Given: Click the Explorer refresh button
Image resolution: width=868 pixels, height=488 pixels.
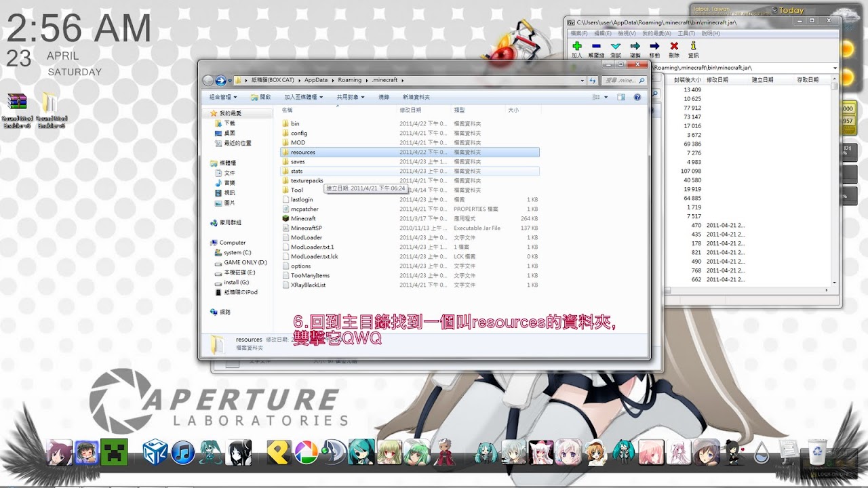Looking at the screenshot, I should 593,80.
